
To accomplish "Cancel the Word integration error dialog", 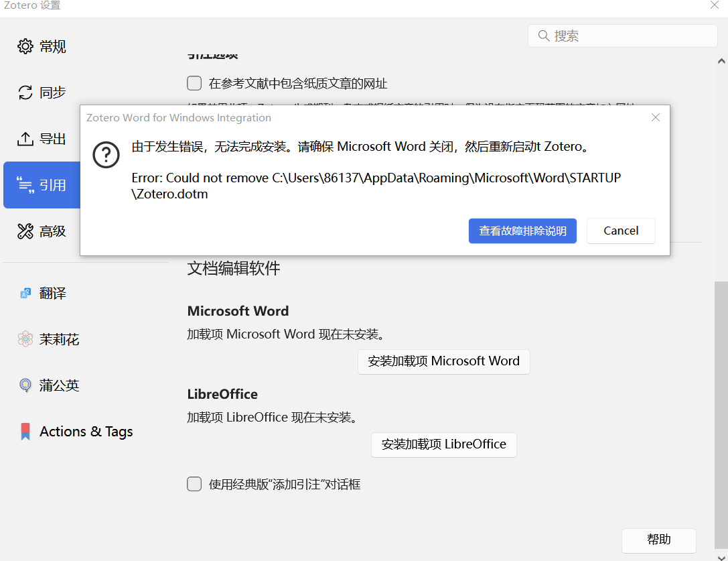I will [x=621, y=231].
